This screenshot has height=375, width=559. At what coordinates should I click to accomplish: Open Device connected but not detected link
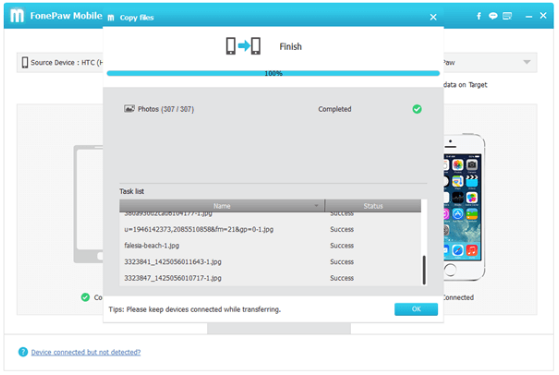coord(86,352)
